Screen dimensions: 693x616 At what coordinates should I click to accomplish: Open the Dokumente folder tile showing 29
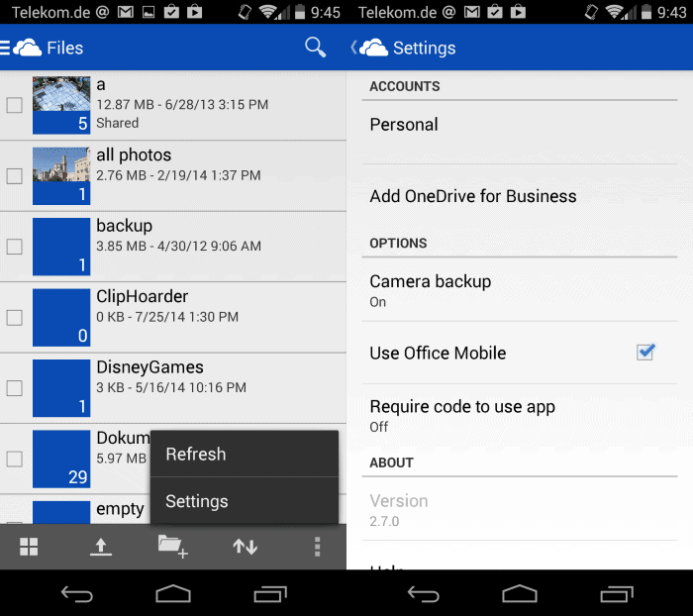[x=61, y=459]
